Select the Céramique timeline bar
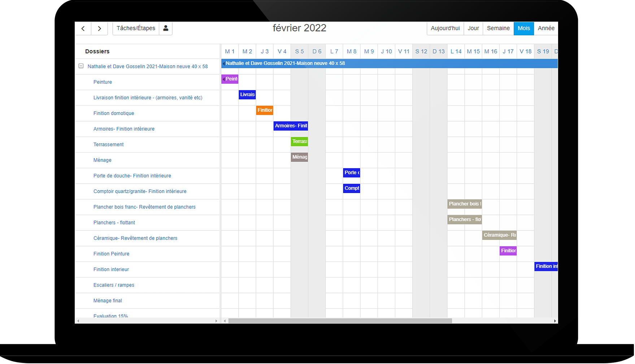Screen dimensions: 635x364 (x=499, y=235)
